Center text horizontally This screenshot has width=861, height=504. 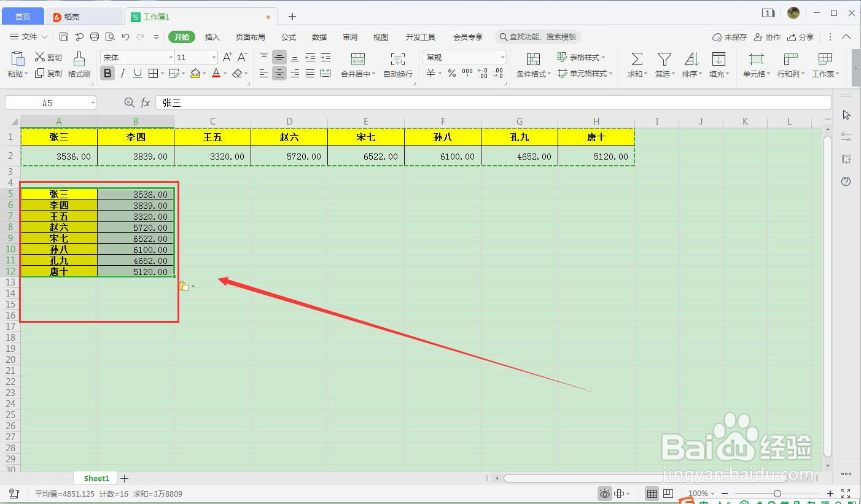[x=279, y=73]
